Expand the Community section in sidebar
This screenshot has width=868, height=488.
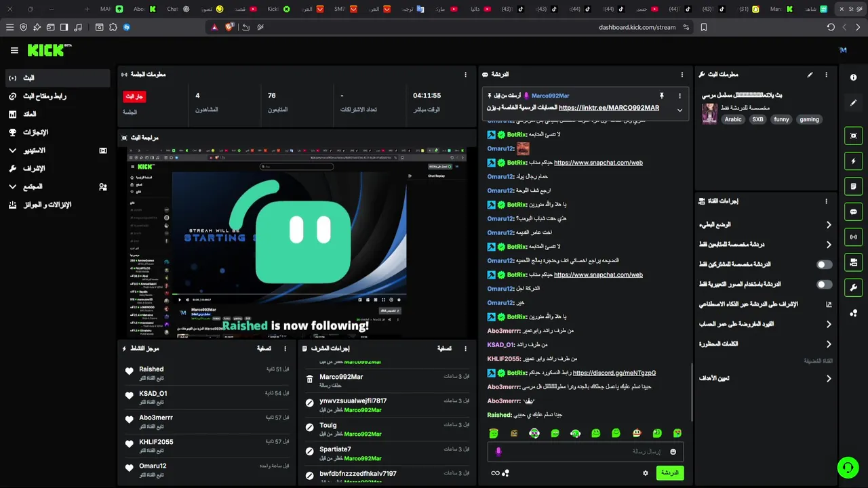click(12, 186)
